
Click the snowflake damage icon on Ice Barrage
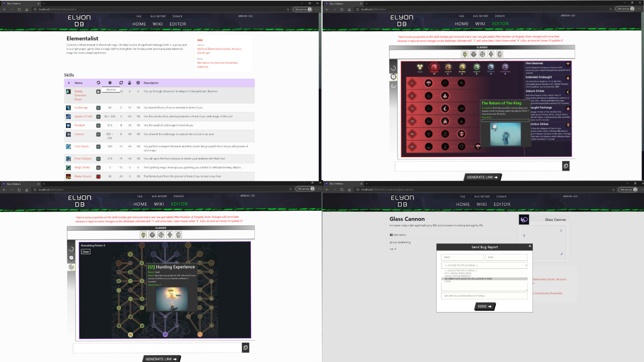click(x=98, y=108)
